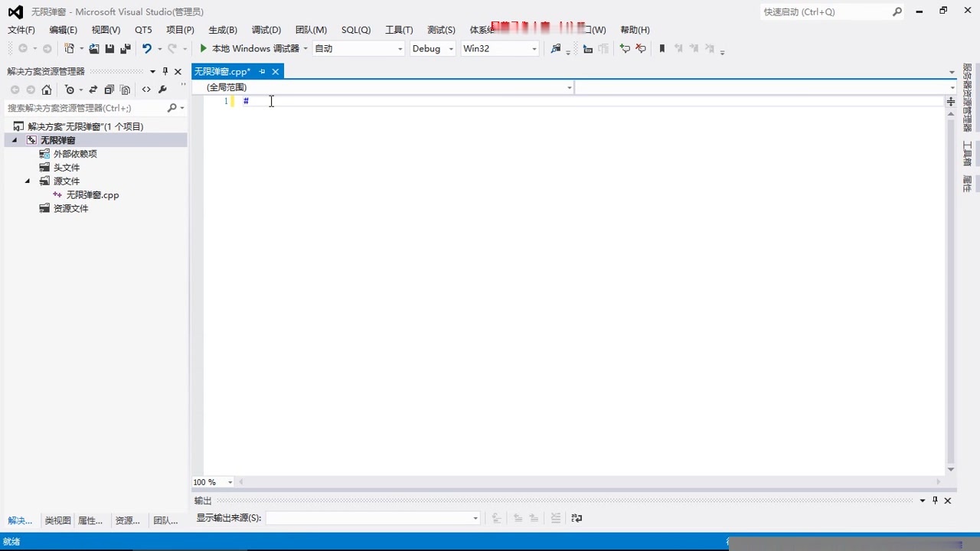The height and width of the screenshot is (551, 980).
Task: Pin the 无限弹窗.cpp editor tab
Action: (262, 71)
